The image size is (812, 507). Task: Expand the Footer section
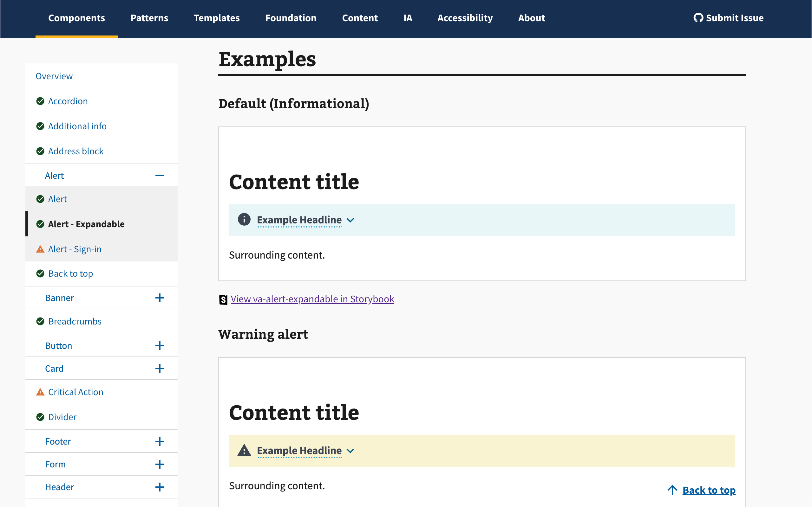point(160,441)
